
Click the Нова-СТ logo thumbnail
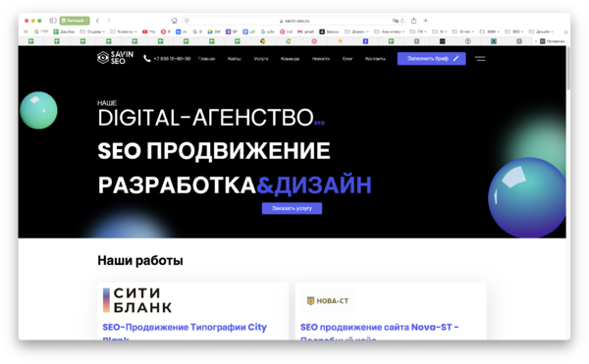(328, 300)
